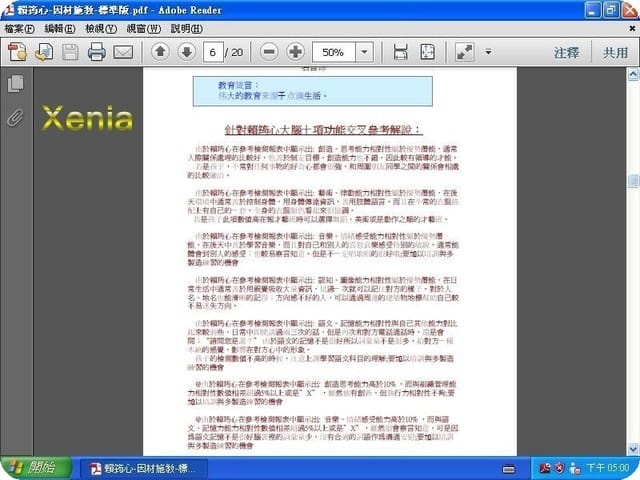Go to previous page with up arrow
640x480 pixels.
click(x=160, y=52)
